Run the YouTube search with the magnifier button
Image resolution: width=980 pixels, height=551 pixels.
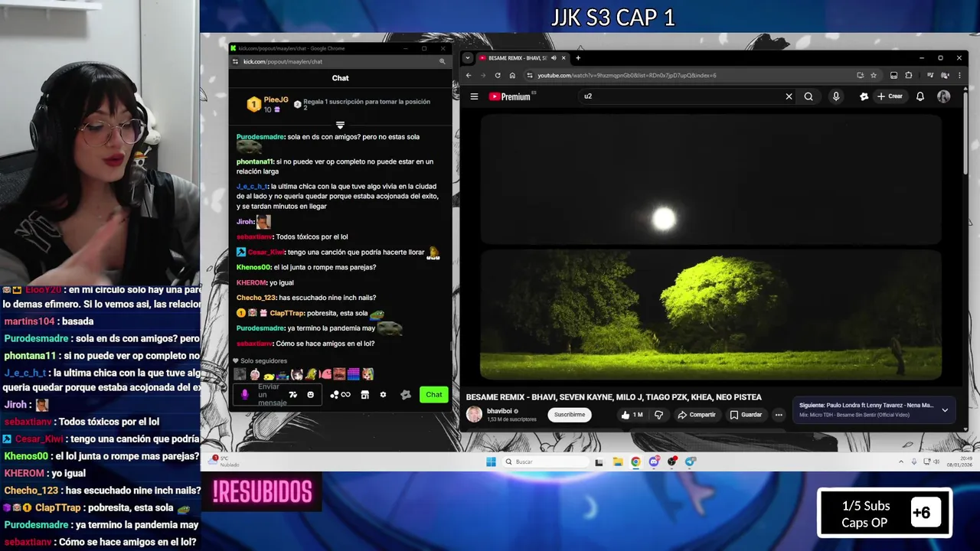pos(808,96)
